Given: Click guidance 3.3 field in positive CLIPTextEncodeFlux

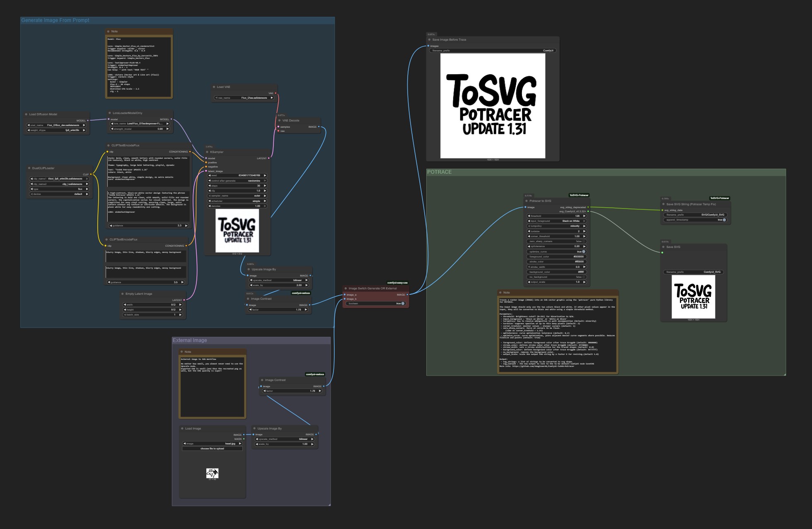Looking at the screenshot, I should point(149,226).
